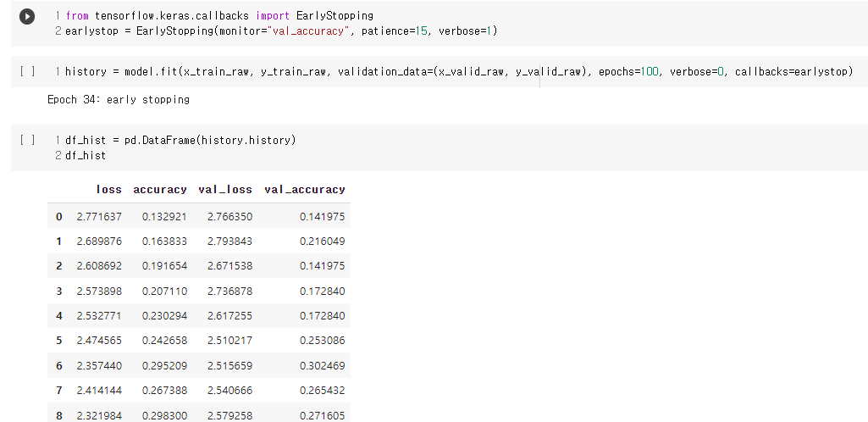The width and height of the screenshot is (868, 422).
Task: Click the earlystop = EarlyStopping code line
Action: pos(281,31)
